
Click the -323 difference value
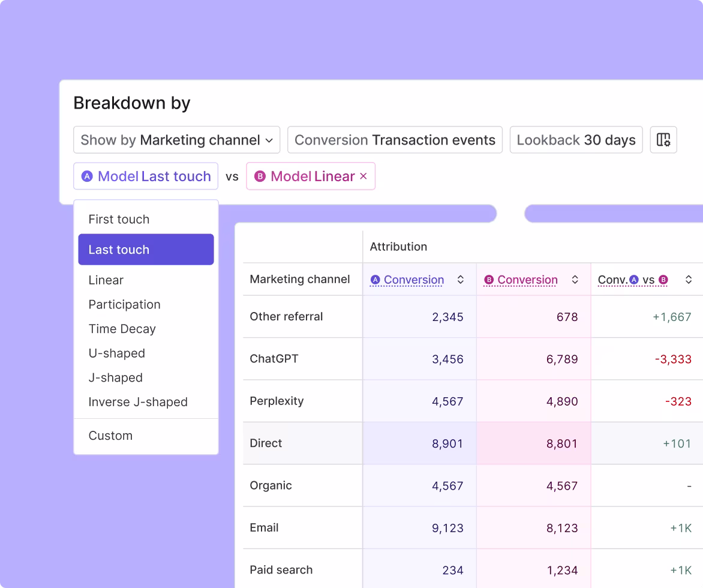(x=678, y=401)
